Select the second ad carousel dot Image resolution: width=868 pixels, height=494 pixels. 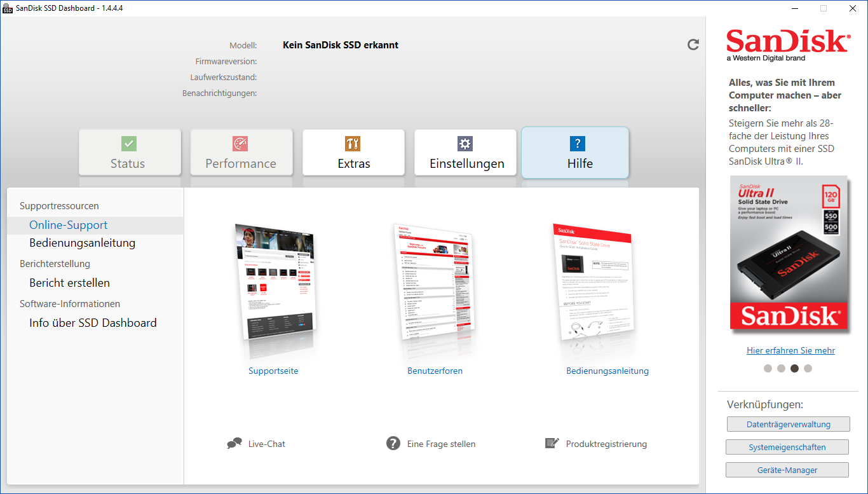coord(781,368)
